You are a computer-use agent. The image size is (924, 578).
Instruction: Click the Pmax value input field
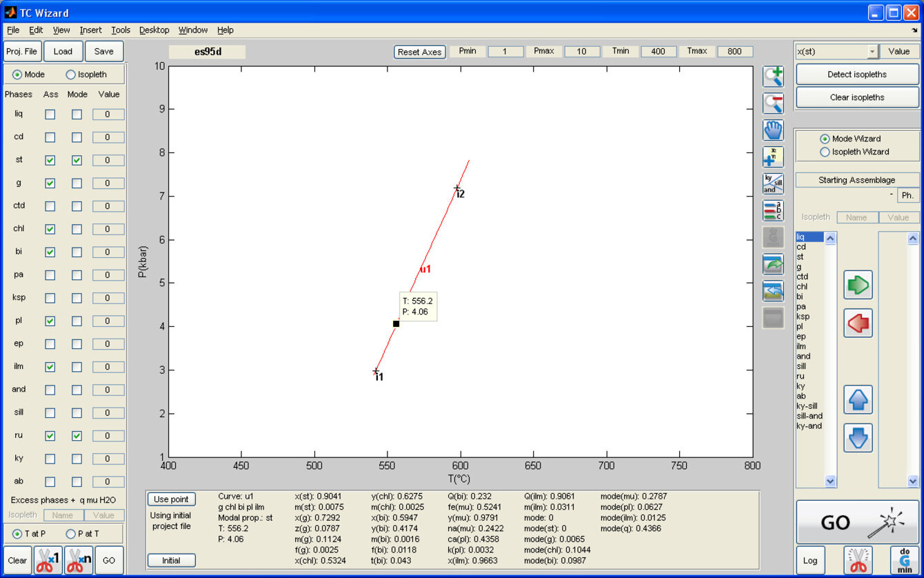[x=581, y=52]
